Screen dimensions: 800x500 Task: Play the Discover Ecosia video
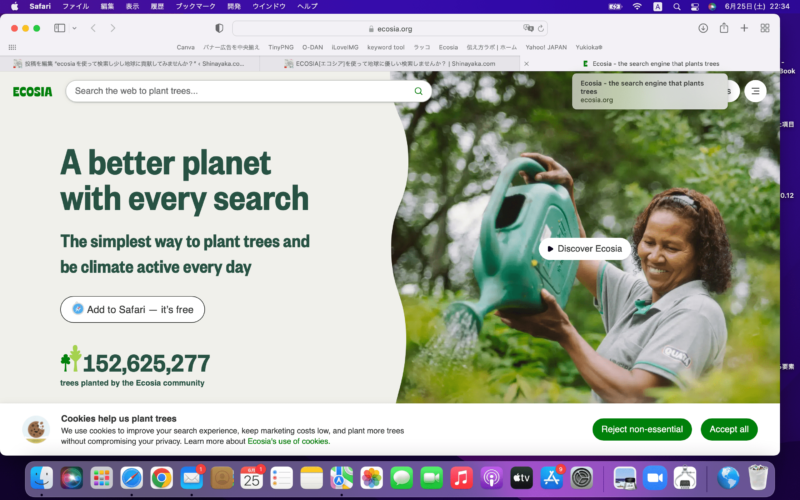point(585,249)
